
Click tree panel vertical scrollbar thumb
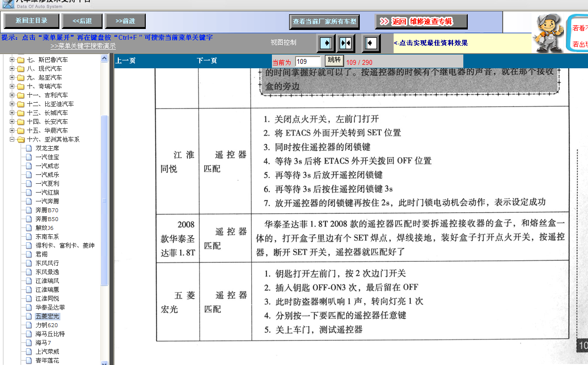(x=104, y=200)
